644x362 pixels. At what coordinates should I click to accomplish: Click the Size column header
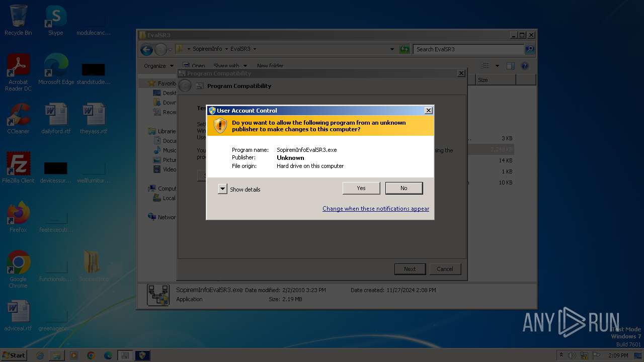(x=496, y=80)
